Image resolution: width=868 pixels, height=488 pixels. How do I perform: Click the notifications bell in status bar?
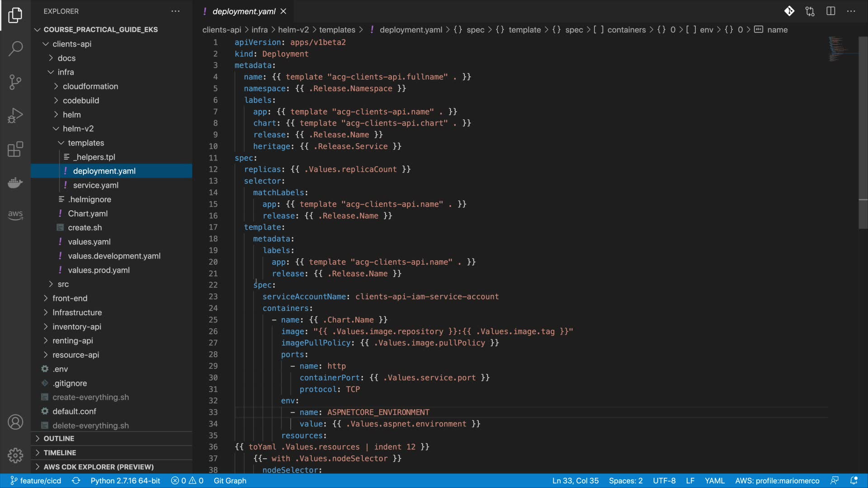[x=854, y=481]
